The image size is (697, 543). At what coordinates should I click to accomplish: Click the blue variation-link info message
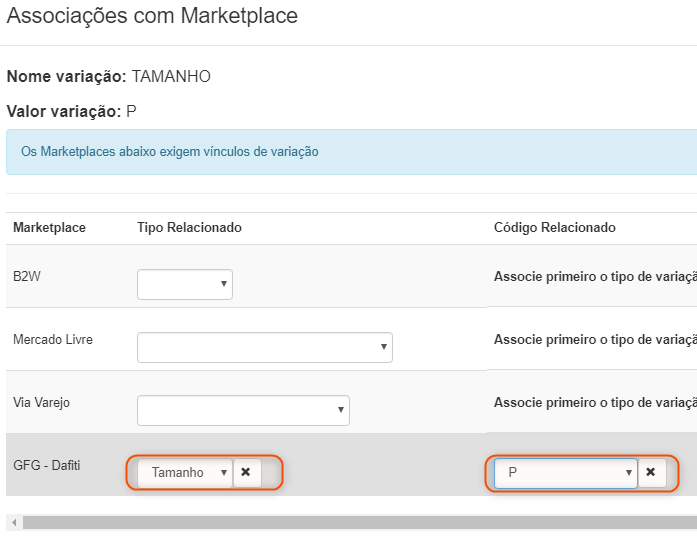pyautogui.click(x=170, y=152)
